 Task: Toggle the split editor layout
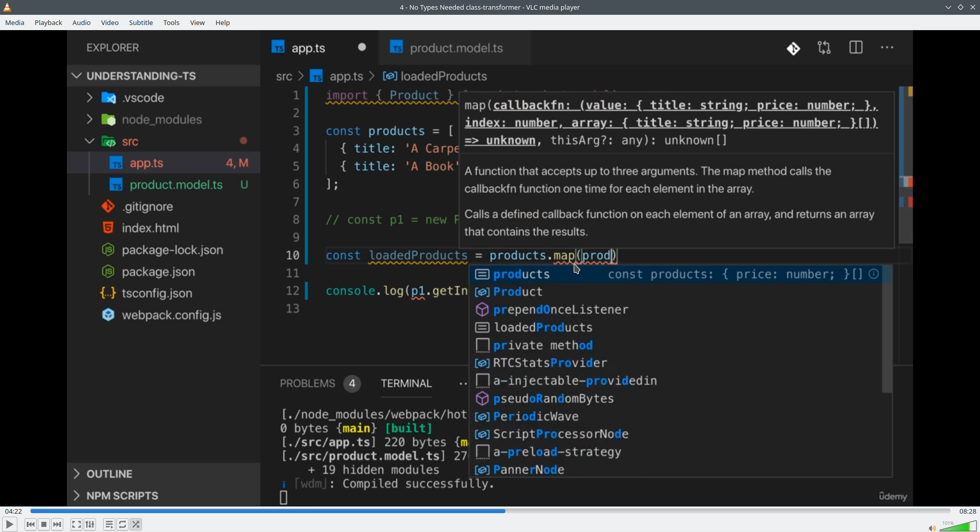pyautogui.click(x=856, y=48)
